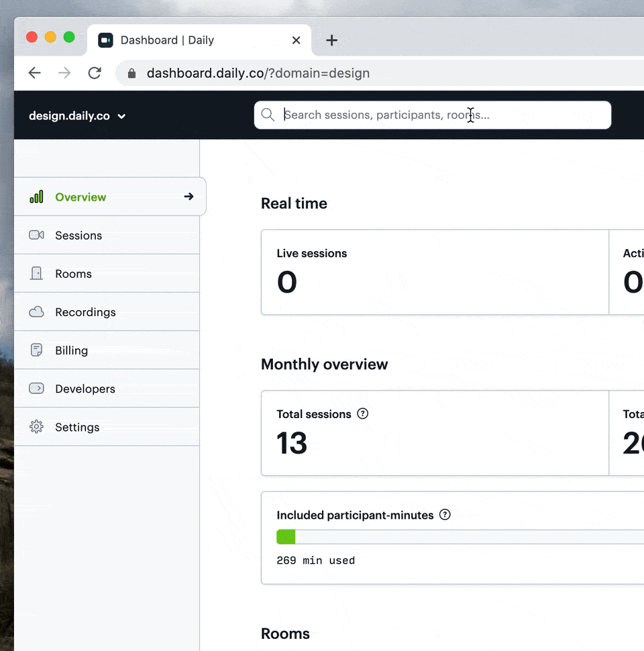Click the Live sessions card
Image resolution: width=644 pixels, height=651 pixels.
pos(435,272)
